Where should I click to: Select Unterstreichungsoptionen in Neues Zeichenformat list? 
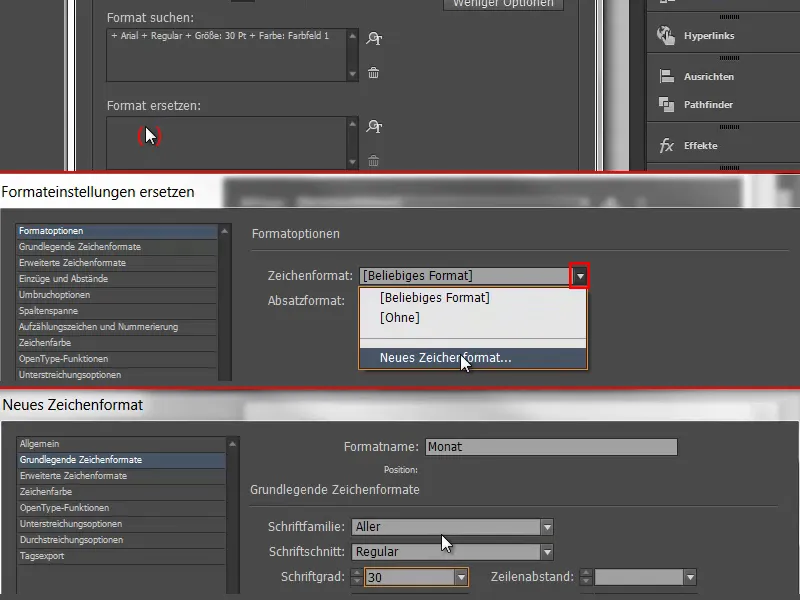pos(121,523)
